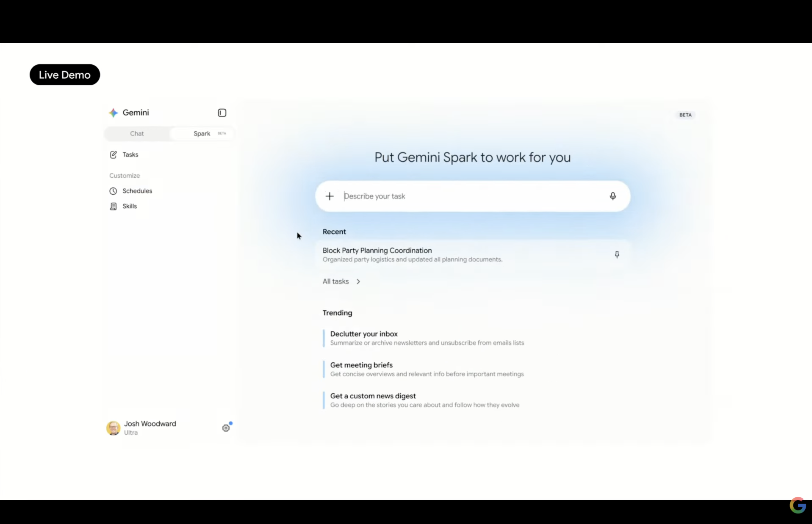Click the Gemini title text

(x=136, y=113)
